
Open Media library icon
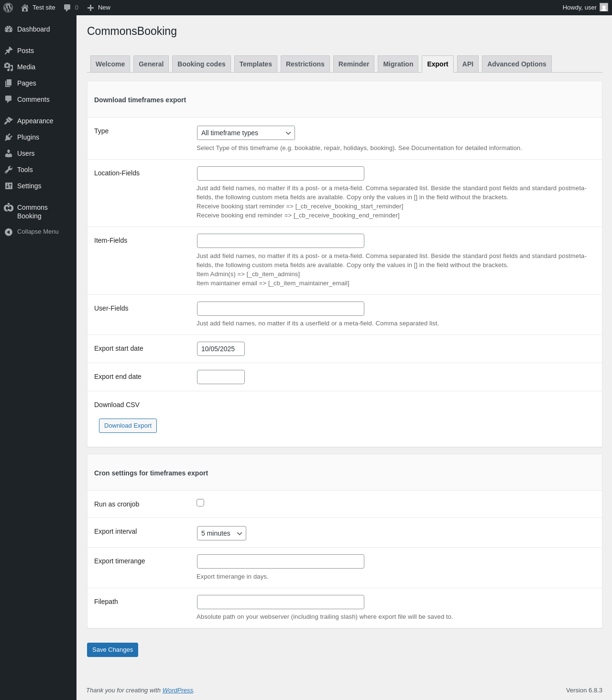pos(9,67)
